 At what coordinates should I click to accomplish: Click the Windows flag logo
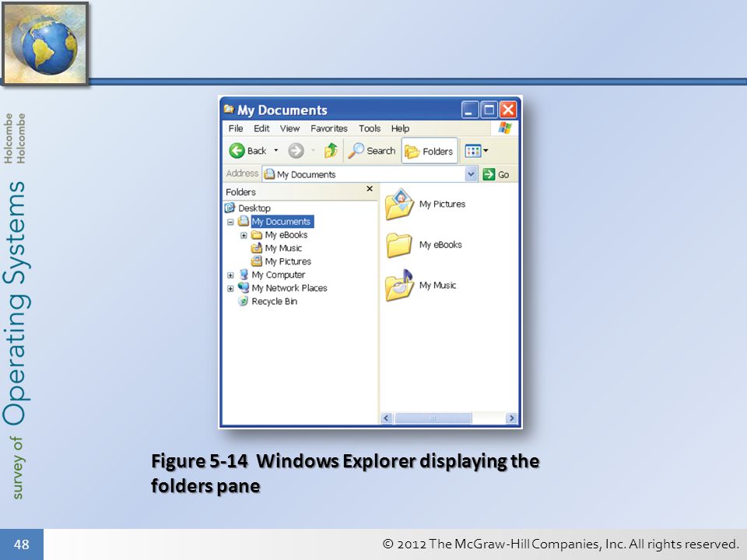pyautogui.click(x=504, y=128)
